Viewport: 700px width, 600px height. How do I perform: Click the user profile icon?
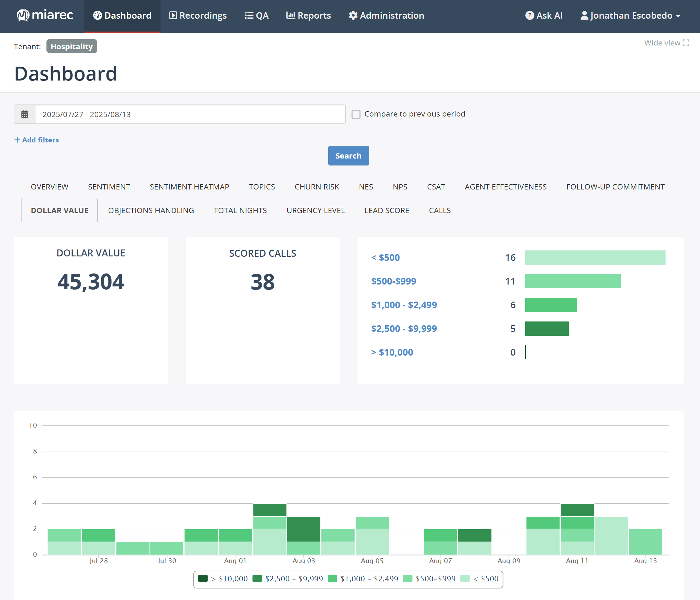(x=584, y=15)
